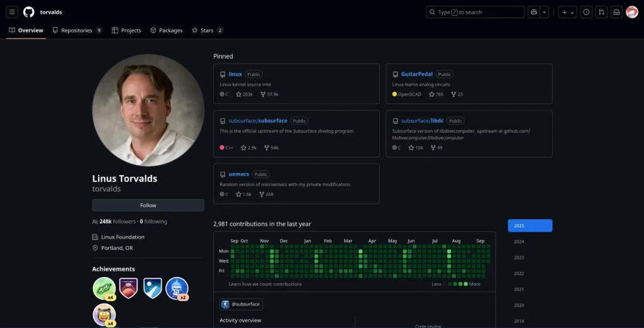Switch to the Stars tab
The image size is (644, 328).
pos(208,30)
